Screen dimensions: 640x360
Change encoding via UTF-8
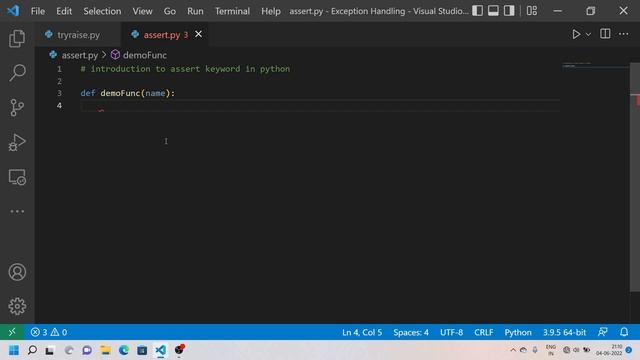click(451, 332)
